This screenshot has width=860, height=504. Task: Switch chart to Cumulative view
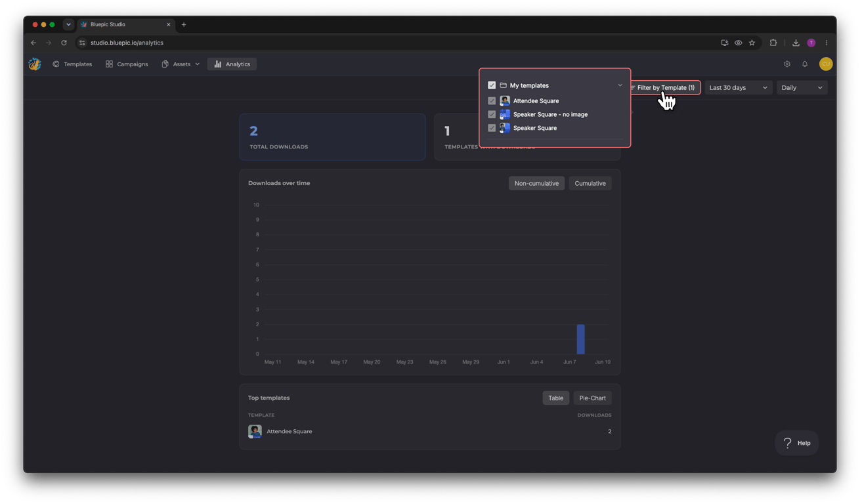click(x=590, y=183)
